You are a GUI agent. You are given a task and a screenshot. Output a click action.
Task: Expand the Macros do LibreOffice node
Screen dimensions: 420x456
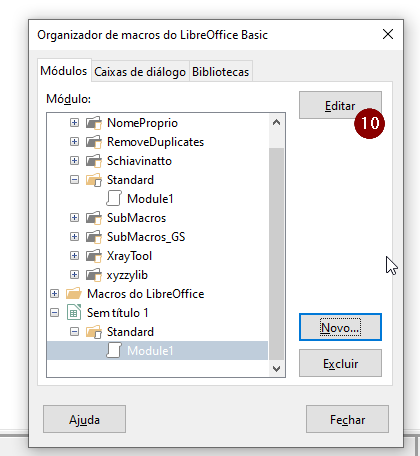click(54, 294)
